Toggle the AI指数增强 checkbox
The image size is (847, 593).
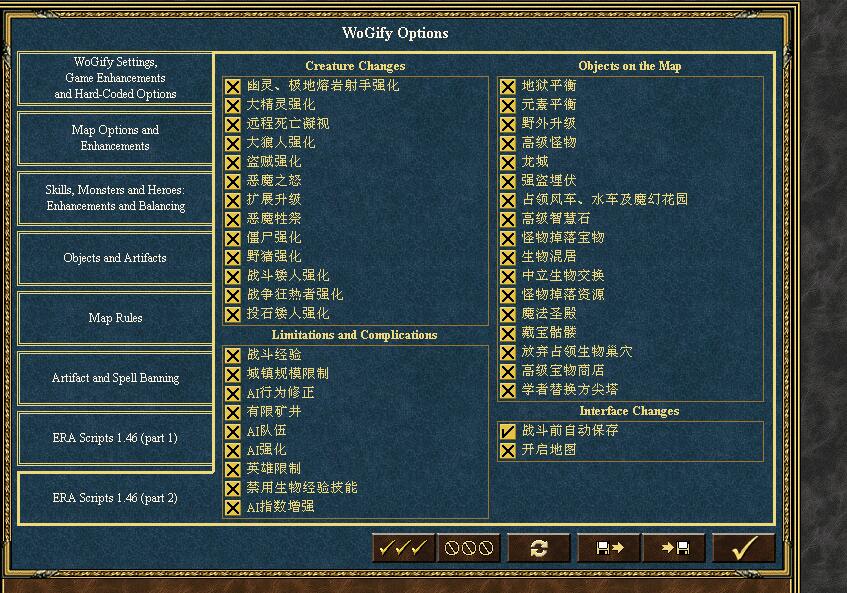click(x=233, y=507)
